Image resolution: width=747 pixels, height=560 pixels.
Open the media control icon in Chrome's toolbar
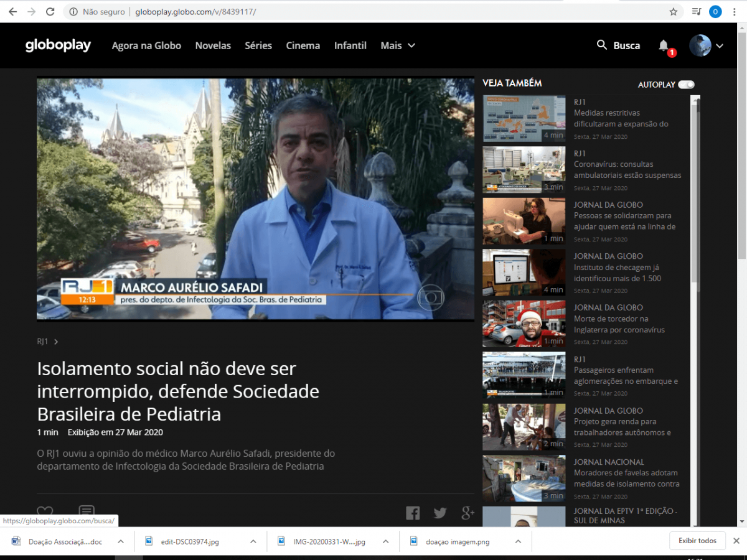click(x=697, y=12)
